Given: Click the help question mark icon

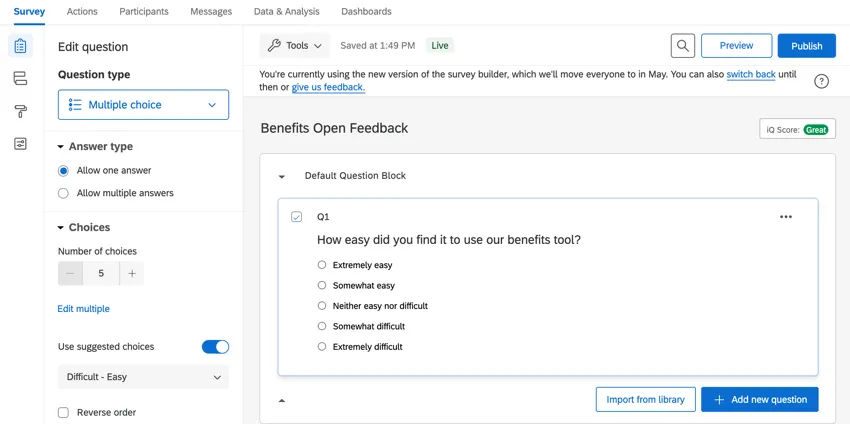Looking at the screenshot, I should (821, 81).
